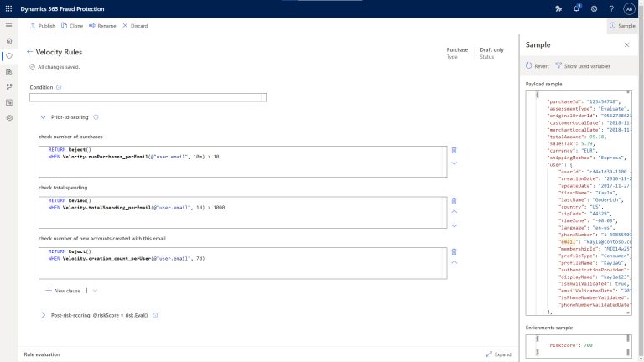Click the "firstName" payload line
644x362 pixels.
(x=588, y=193)
